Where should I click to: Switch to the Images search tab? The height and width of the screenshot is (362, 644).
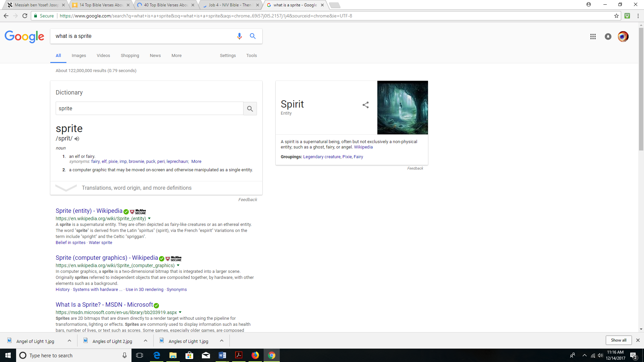coord(78,56)
